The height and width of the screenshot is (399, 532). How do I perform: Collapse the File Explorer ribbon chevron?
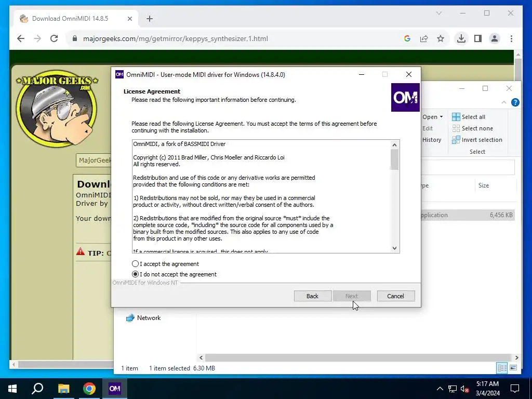pos(504,102)
